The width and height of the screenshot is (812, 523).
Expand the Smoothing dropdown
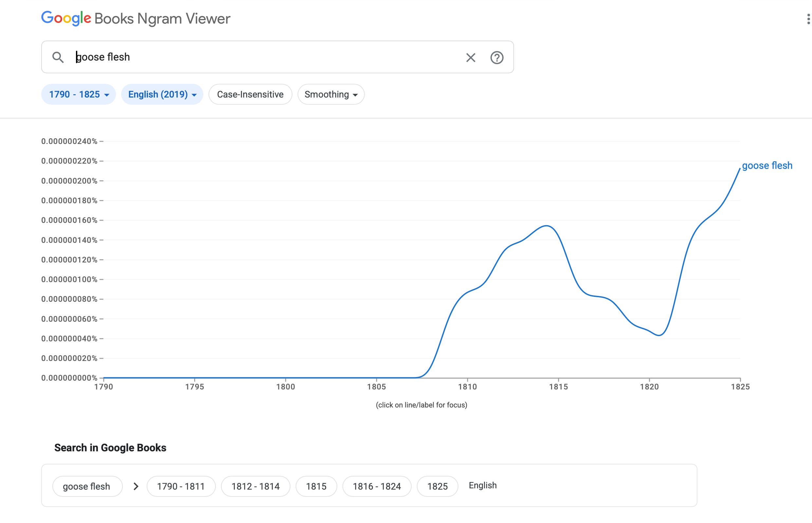[331, 94]
